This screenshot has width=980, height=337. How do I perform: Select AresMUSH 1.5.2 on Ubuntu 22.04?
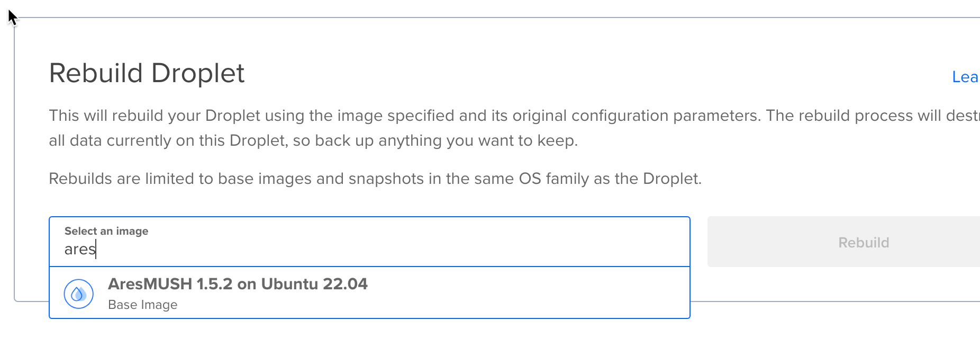pos(237,284)
